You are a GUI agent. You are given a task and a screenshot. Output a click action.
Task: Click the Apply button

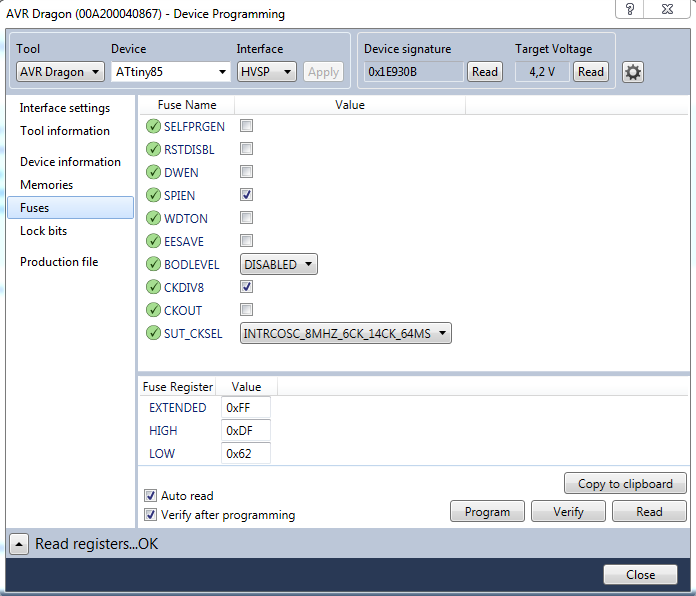point(324,72)
